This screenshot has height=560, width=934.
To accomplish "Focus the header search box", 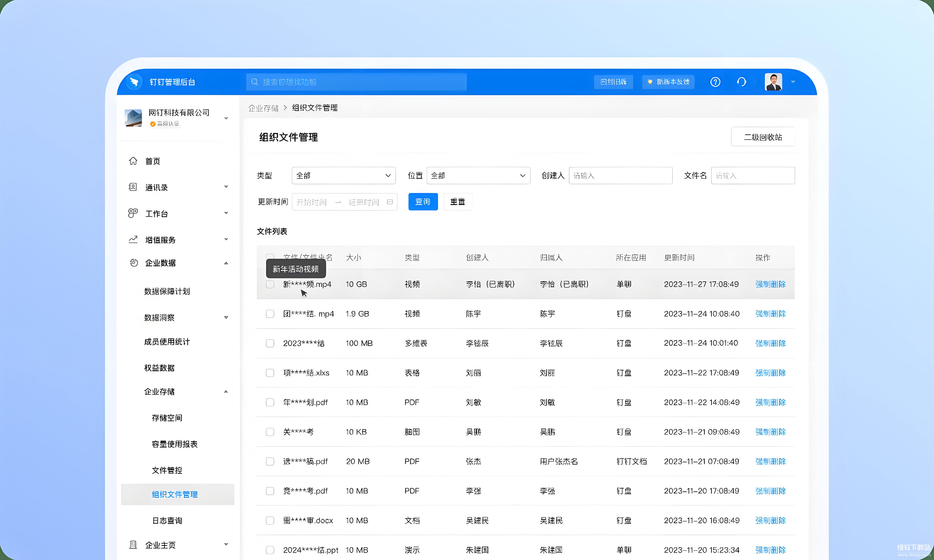I will pos(356,82).
